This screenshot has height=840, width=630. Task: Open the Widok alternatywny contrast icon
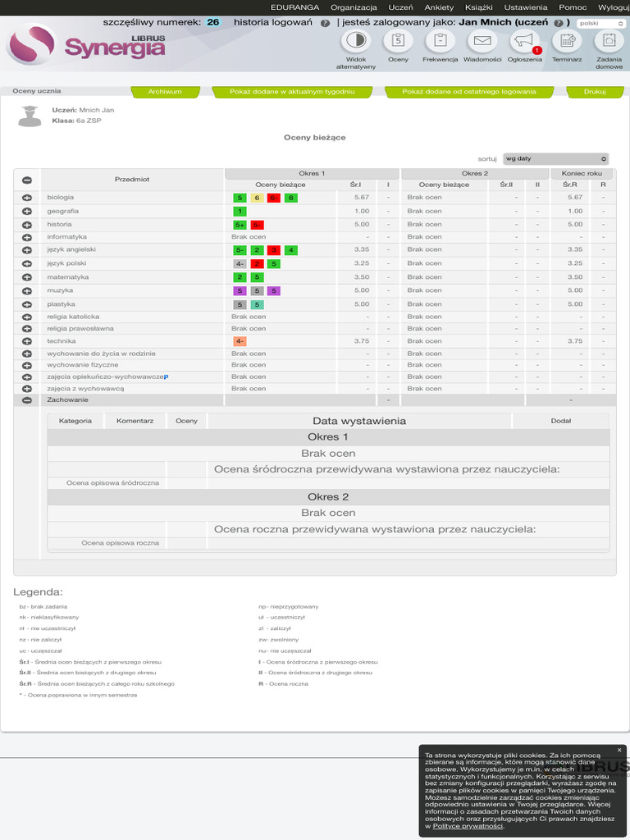[x=356, y=41]
